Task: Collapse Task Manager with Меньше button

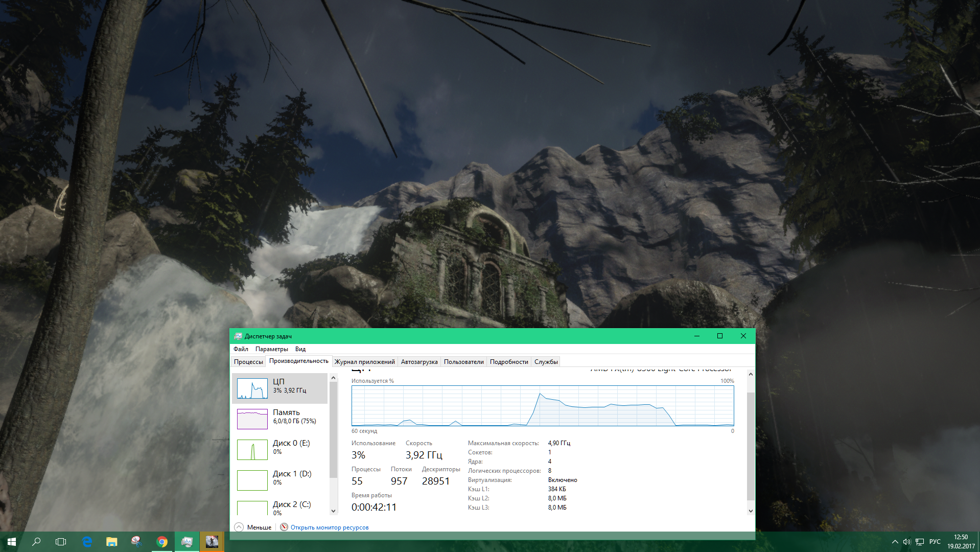Action: [x=253, y=527]
